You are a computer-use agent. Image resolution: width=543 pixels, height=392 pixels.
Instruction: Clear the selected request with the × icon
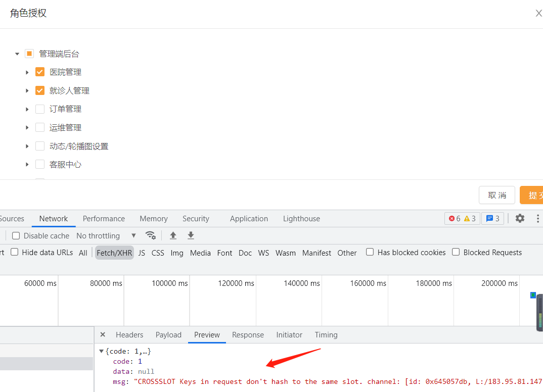click(103, 334)
